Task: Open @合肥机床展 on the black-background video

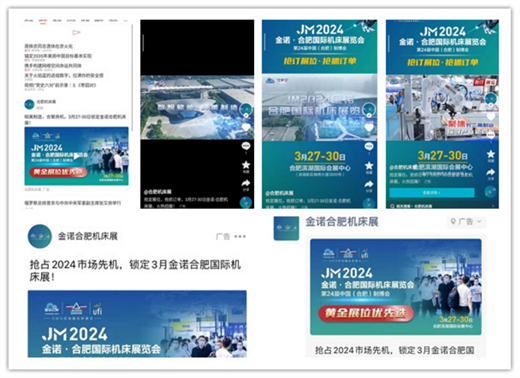Action: tap(158, 192)
